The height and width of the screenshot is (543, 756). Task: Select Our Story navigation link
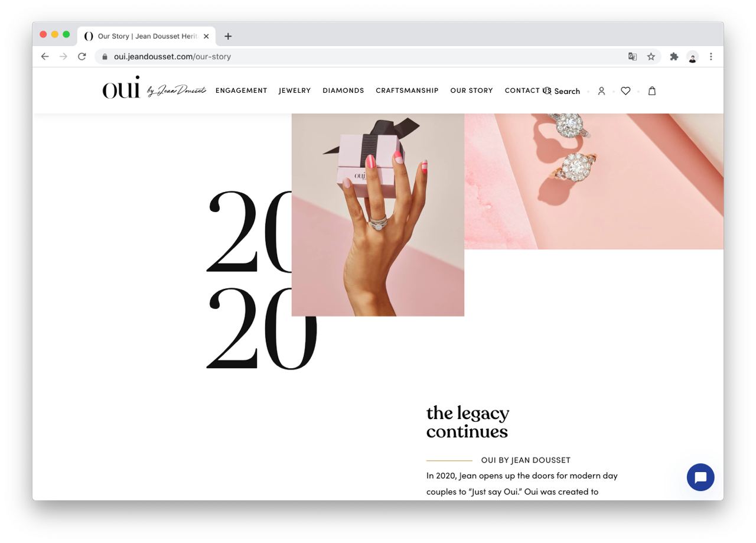click(x=471, y=90)
